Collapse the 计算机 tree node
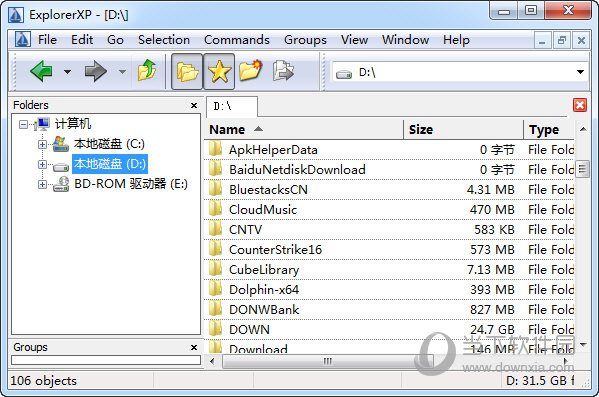The width and height of the screenshot is (599, 397). [x=23, y=125]
